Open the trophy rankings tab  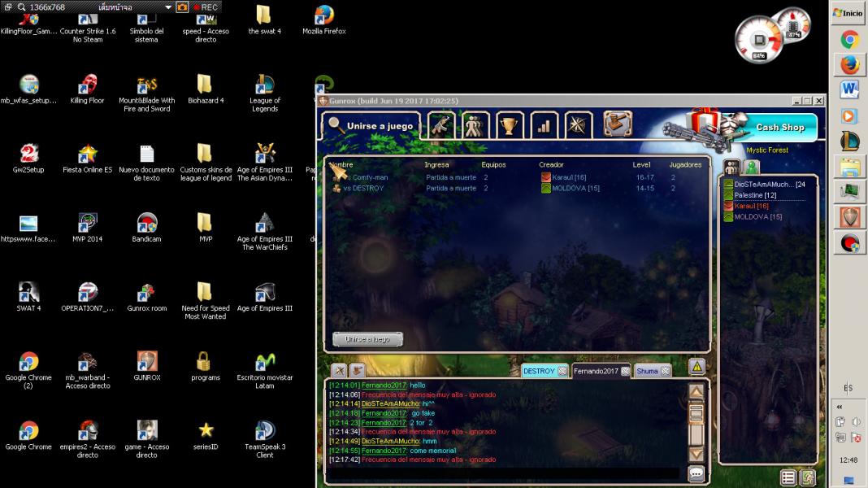tap(510, 126)
